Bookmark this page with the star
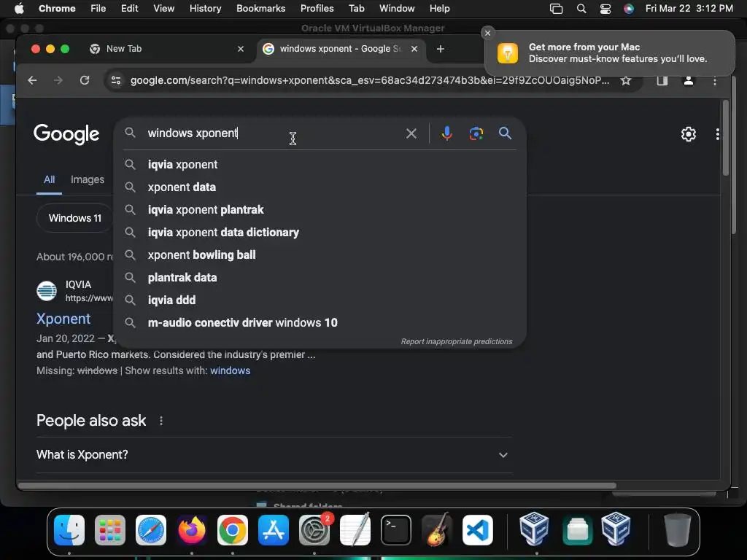747x560 pixels. pos(625,80)
